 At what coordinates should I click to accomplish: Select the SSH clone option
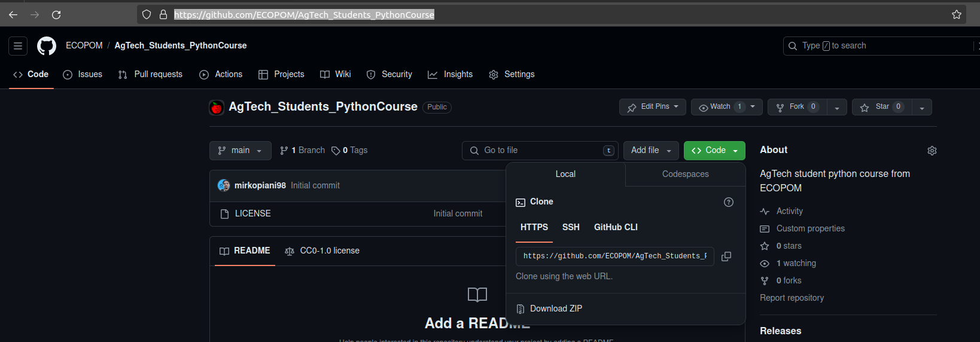(571, 227)
